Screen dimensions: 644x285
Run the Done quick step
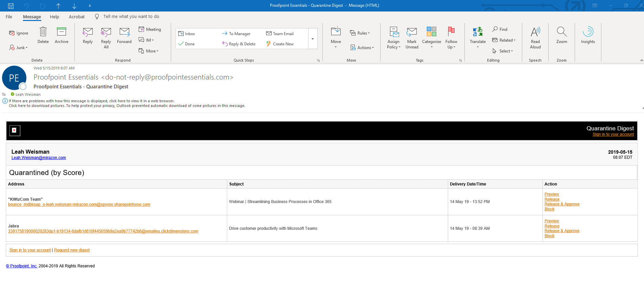[x=186, y=44]
